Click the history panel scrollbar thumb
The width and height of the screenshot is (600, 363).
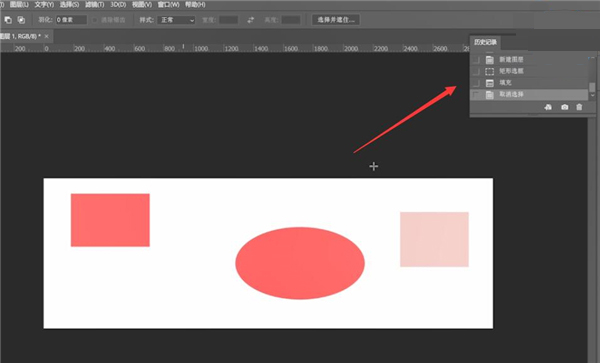click(x=592, y=87)
